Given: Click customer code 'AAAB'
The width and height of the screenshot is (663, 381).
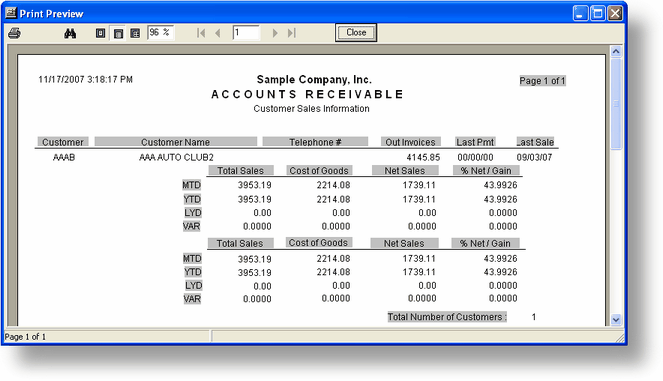Looking at the screenshot, I should pyautogui.click(x=64, y=157).
